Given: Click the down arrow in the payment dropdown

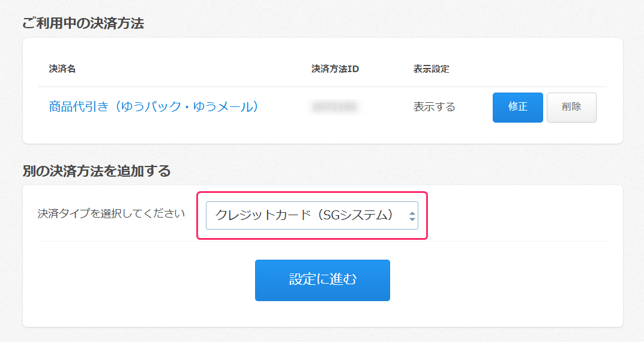Looking at the screenshot, I should tap(412, 219).
